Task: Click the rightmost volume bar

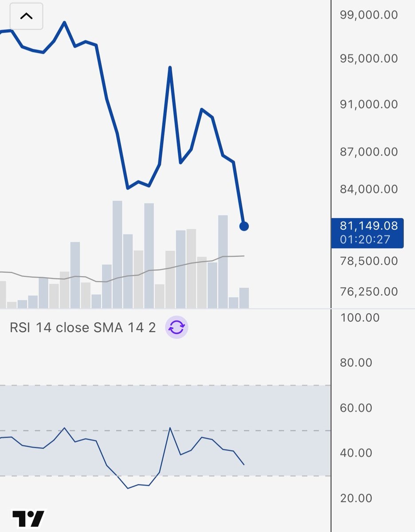Action: pyautogui.click(x=244, y=298)
